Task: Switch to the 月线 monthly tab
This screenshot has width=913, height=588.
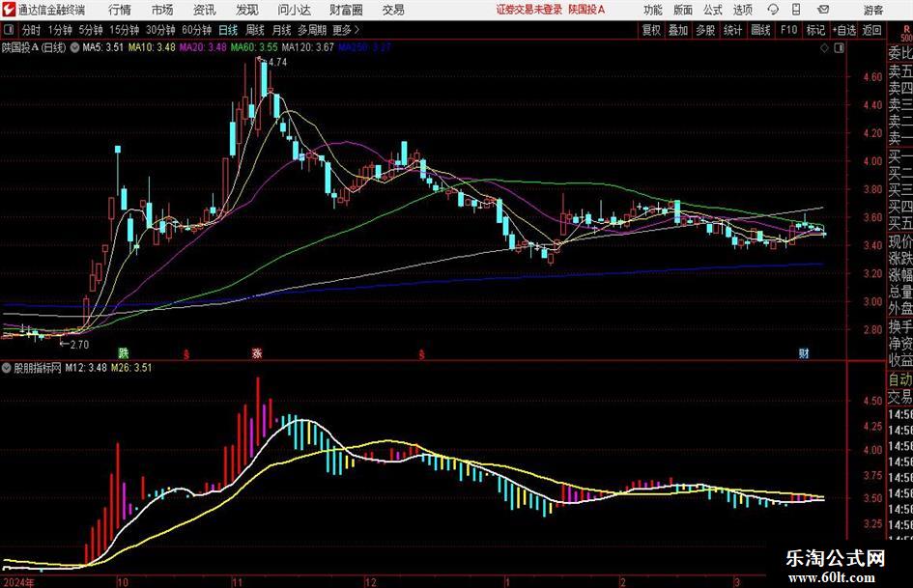Action: click(x=281, y=30)
